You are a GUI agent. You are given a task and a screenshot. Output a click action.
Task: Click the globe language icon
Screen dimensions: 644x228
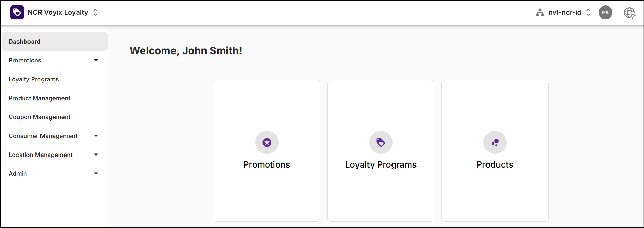point(629,13)
